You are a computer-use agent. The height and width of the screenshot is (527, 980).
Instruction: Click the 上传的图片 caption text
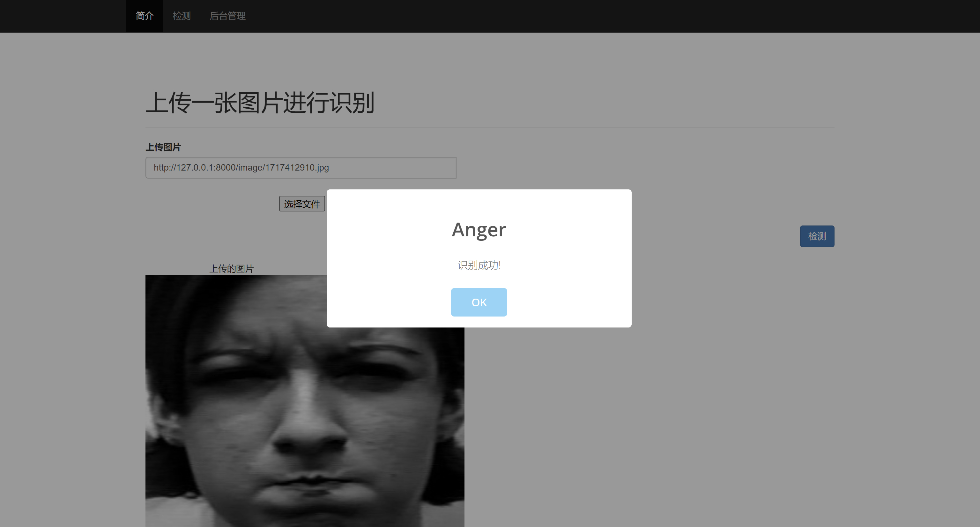231,269
